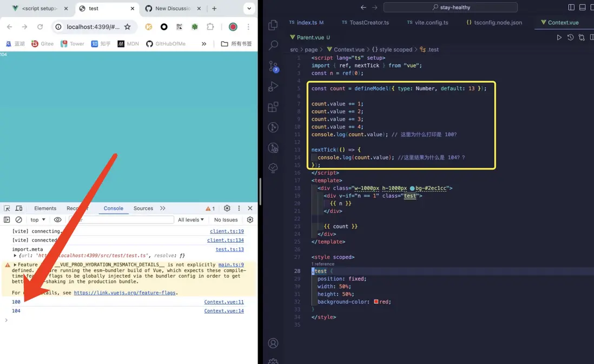594x364 pixels.
Task: Show more DevTools tabs via the chevron
Action: point(162,208)
